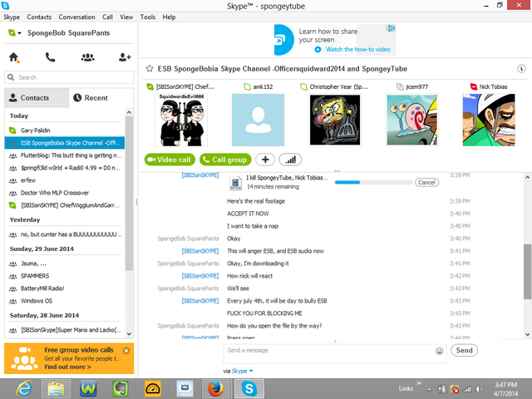
Task: Open the Tools menu
Action: point(148,17)
